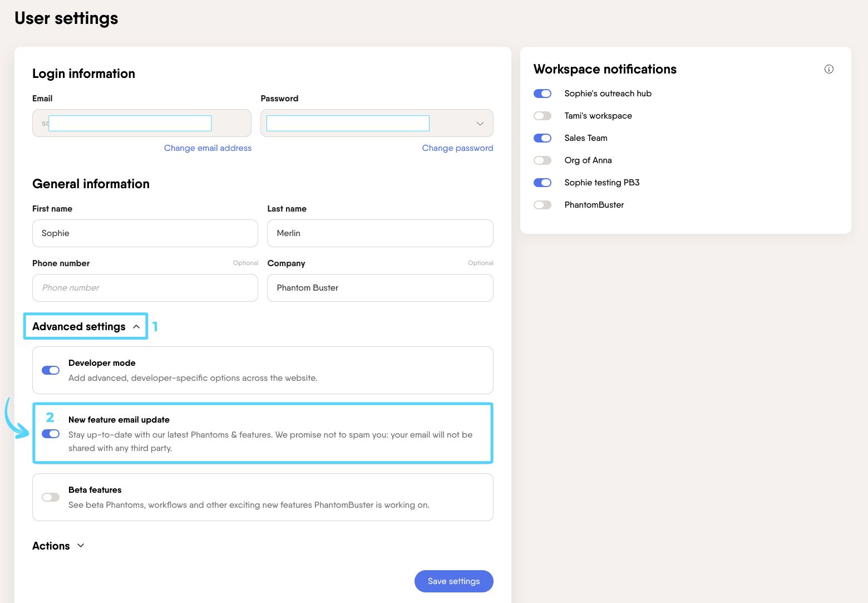This screenshot has height=603, width=868.
Task: Toggle Sophie's outreach hub notifications
Action: [542, 94]
